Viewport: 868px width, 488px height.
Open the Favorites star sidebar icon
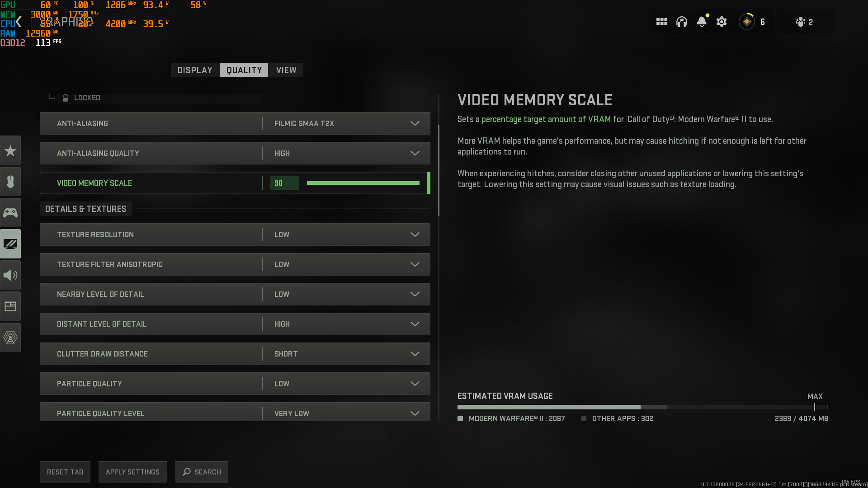point(10,151)
